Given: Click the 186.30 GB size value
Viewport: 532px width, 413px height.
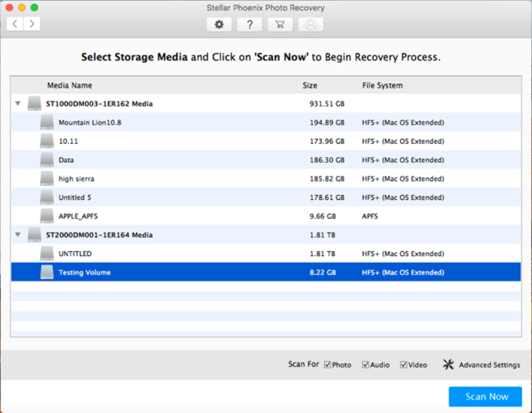Looking at the screenshot, I should [327, 160].
